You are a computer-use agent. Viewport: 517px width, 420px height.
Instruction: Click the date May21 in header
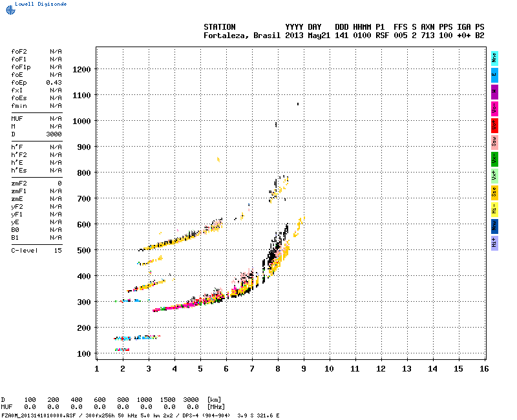319,36
